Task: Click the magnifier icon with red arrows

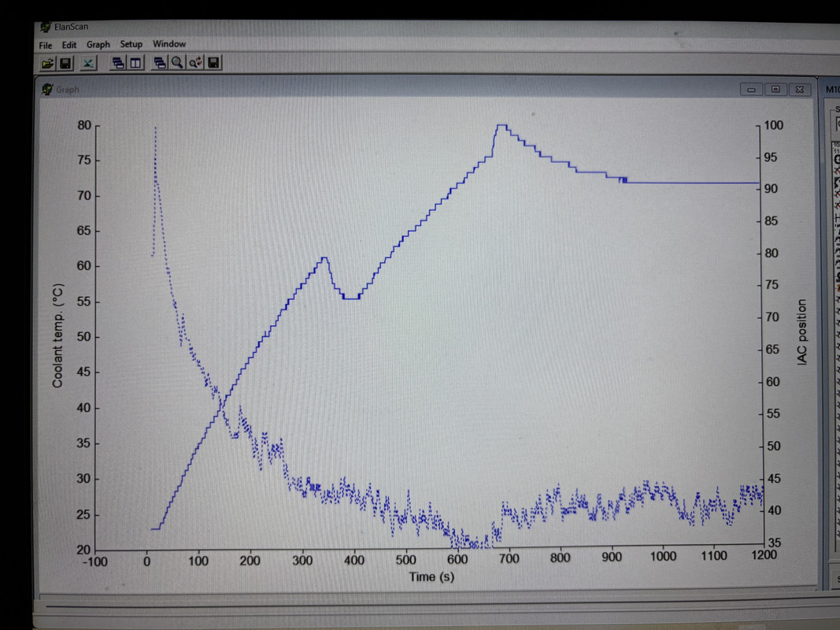Action: click(195, 63)
